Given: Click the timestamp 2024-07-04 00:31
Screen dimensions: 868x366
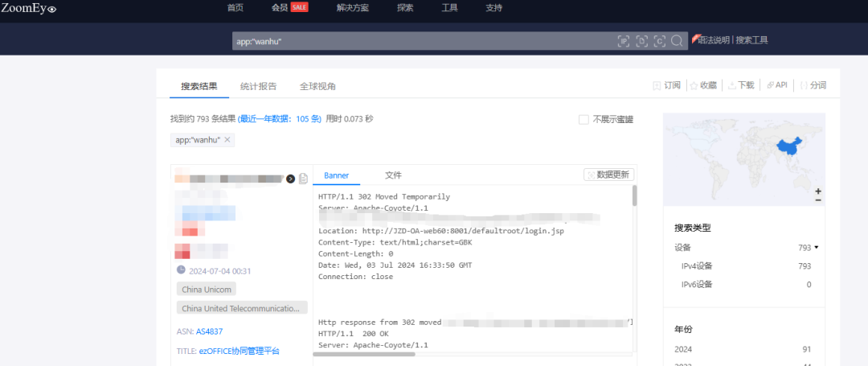Looking at the screenshot, I should [x=219, y=271].
